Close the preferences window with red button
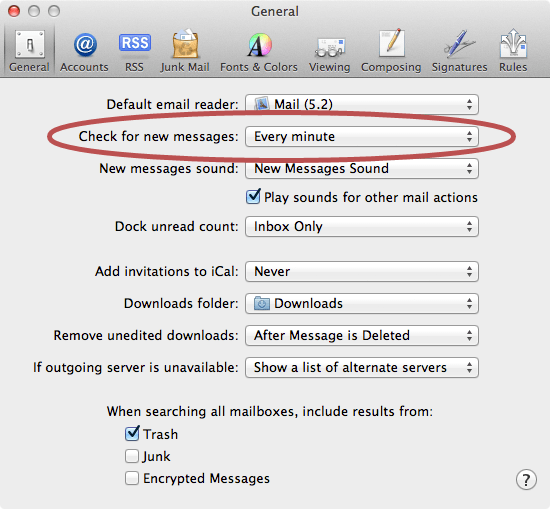Viewport: 550px width, 509px height. pyautogui.click(x=14, y=11)
